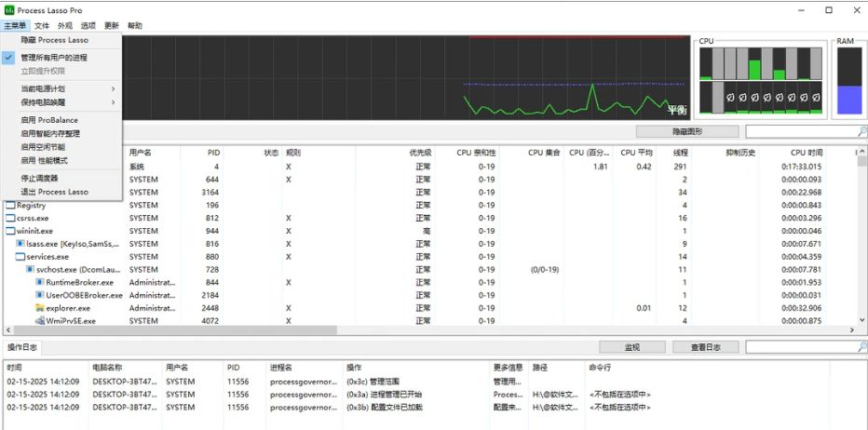This screenshot has width=868, height=430.
Task: Click the lsass.exe process icon
Action: (x=20, y=244)
